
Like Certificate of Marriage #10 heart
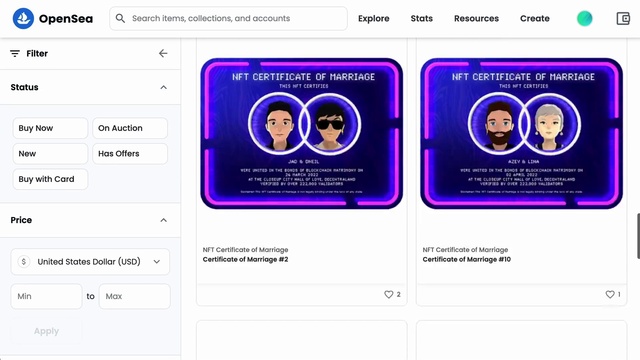click(610, 294)
